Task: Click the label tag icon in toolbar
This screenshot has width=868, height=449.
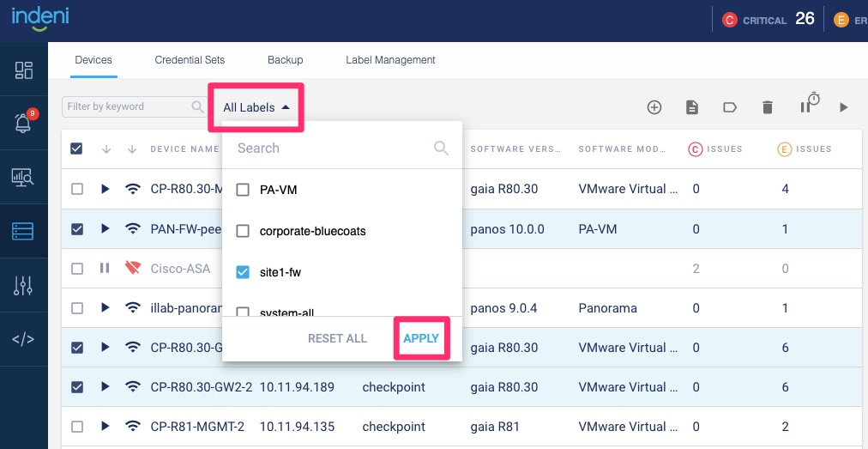Action: click(730, 107)
